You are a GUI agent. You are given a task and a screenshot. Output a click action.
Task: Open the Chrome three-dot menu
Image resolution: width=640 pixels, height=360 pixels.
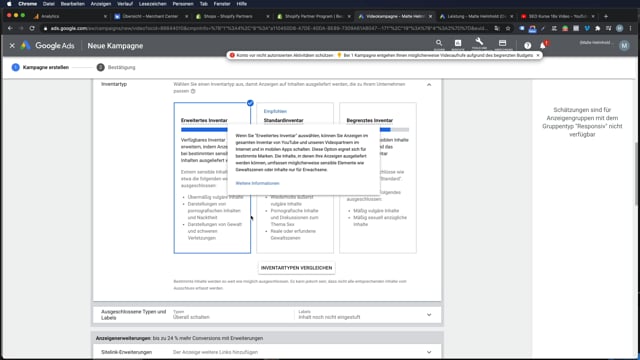click(631, 28)
